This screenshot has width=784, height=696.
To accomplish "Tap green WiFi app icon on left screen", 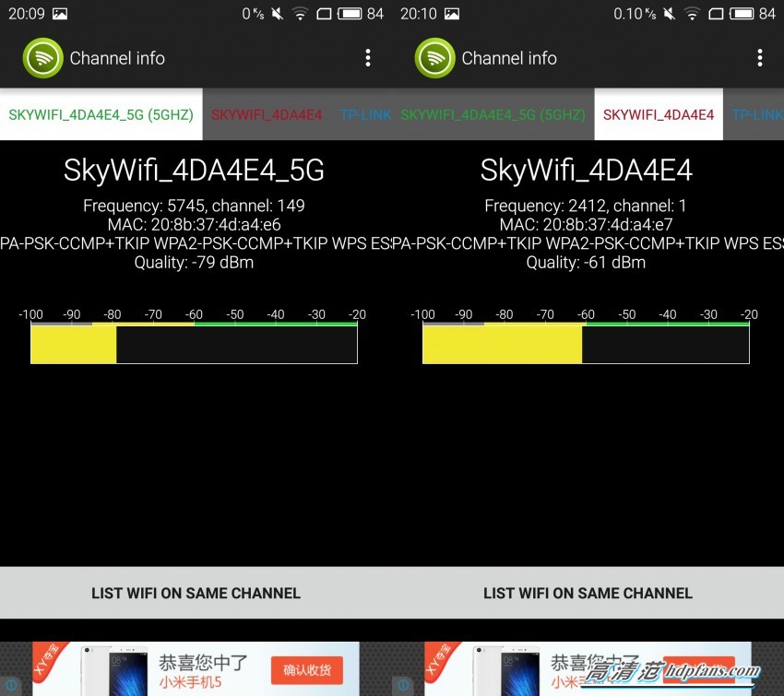I will coord(43,58).
